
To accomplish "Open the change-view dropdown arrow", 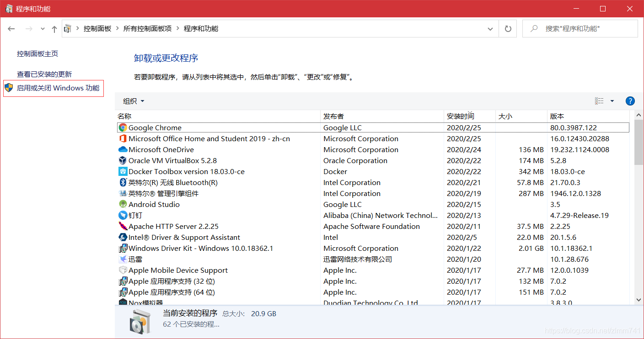I will tap(612, 101).
